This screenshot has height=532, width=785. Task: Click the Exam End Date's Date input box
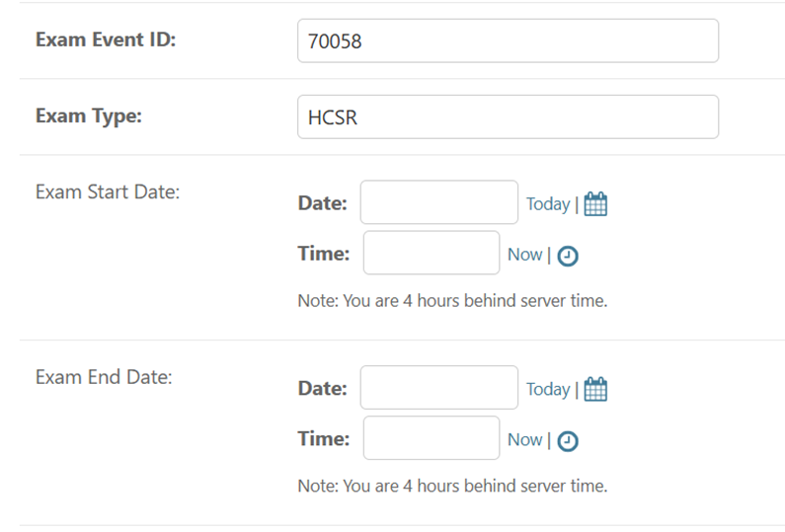(x=439, y=387)
